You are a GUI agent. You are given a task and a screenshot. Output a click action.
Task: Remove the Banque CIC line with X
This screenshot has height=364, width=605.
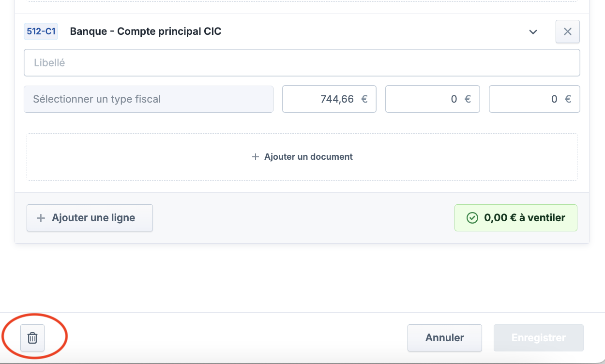tap(568, 31)
